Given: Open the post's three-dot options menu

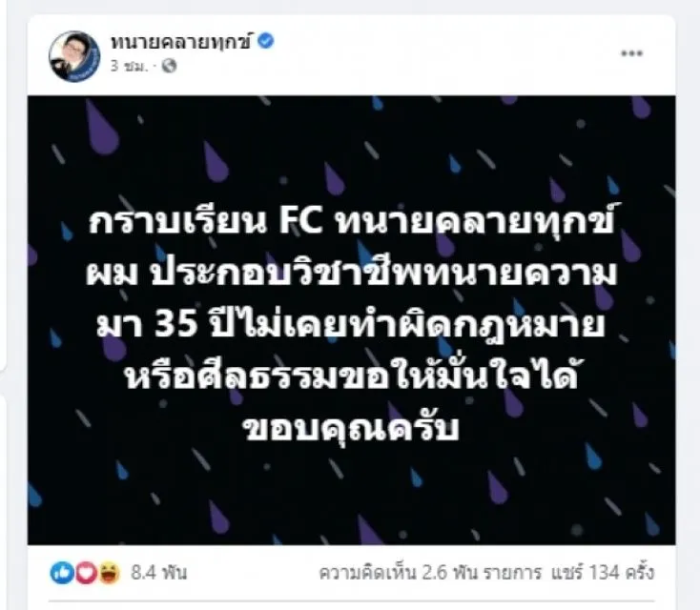Looking at the screenshot, I should coord(632,53).
